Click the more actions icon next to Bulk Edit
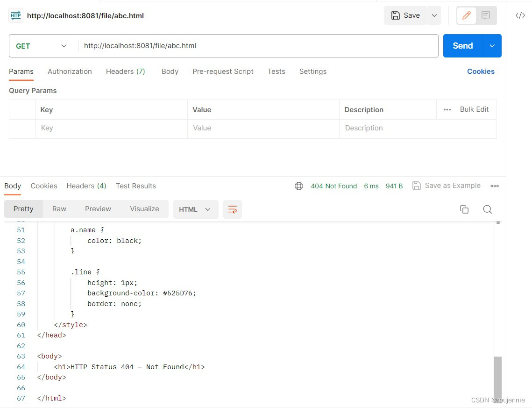This screenshot has height=408, width=532. click(x=447, y=109)
